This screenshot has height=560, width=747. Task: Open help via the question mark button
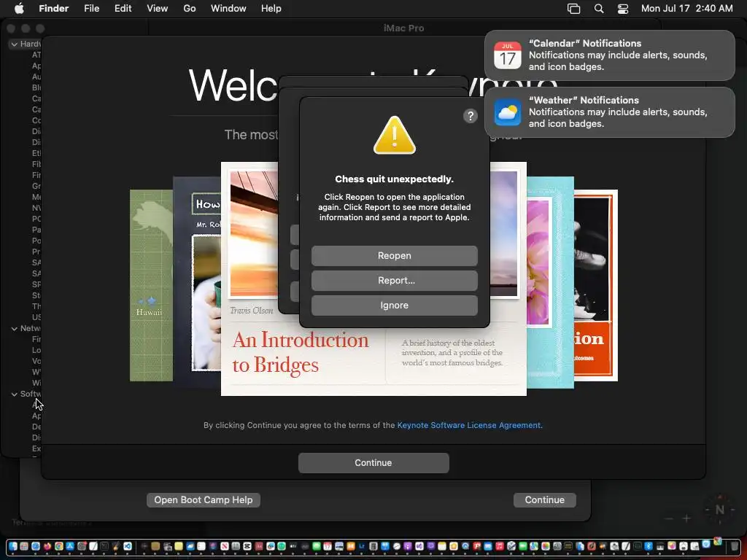point(471,116)
